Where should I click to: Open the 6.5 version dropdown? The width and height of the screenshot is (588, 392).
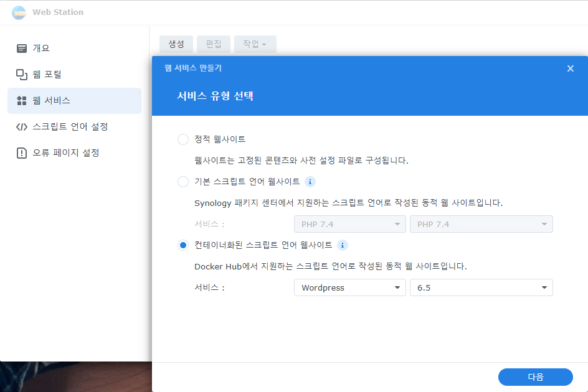tap(481, 287)
